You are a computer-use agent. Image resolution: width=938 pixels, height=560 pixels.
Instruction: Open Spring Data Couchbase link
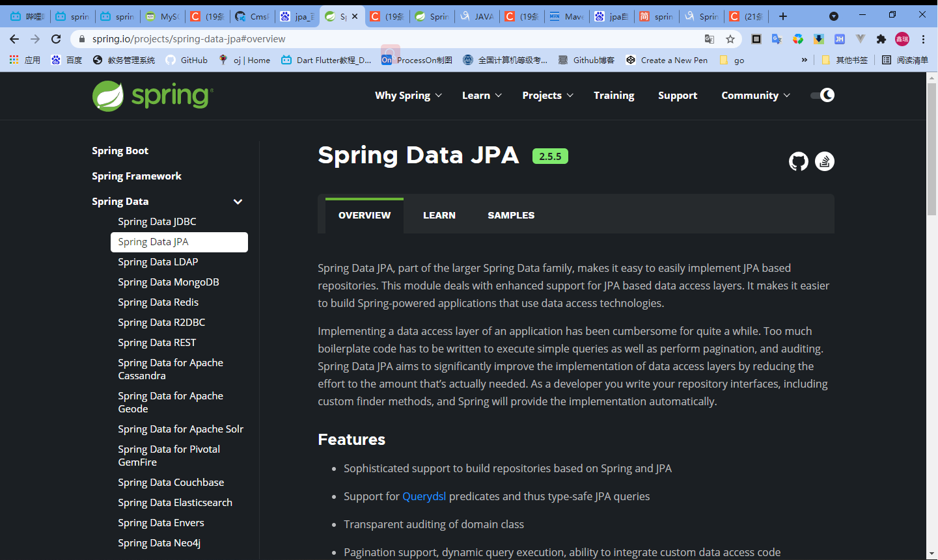pyautogui.click(x=171, y=482)
